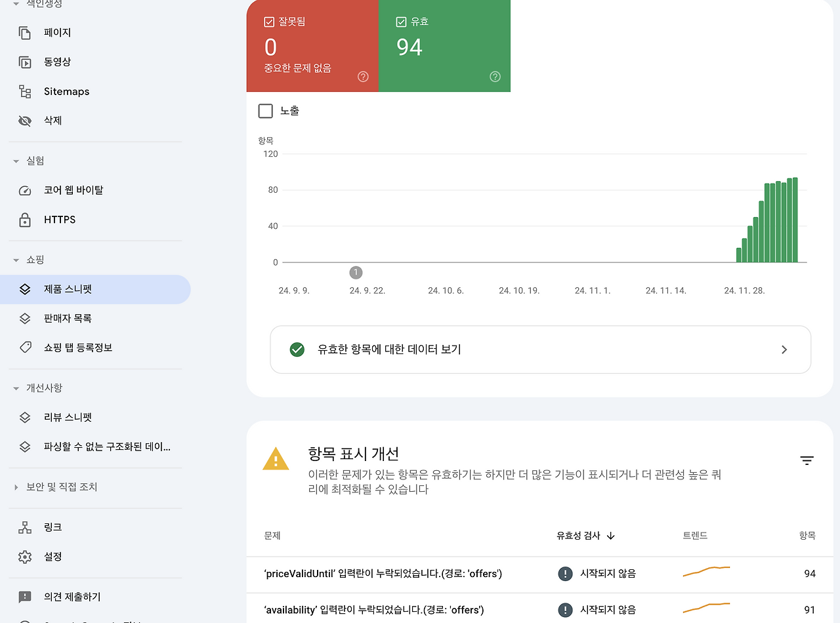Enable the 노출 checkbox
Image resolution: width=840 pixels, height=623 pixels.
266,111
